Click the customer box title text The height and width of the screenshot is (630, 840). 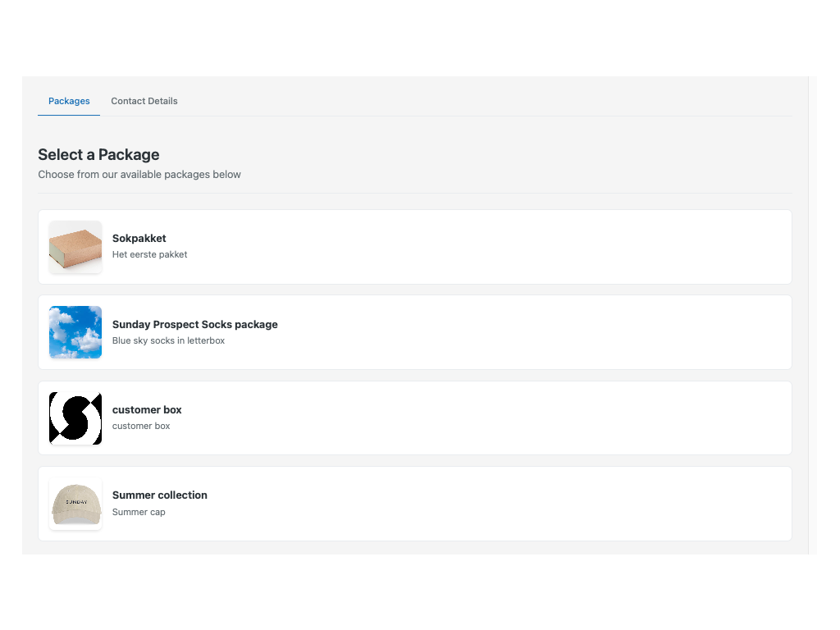click(147, 409)
